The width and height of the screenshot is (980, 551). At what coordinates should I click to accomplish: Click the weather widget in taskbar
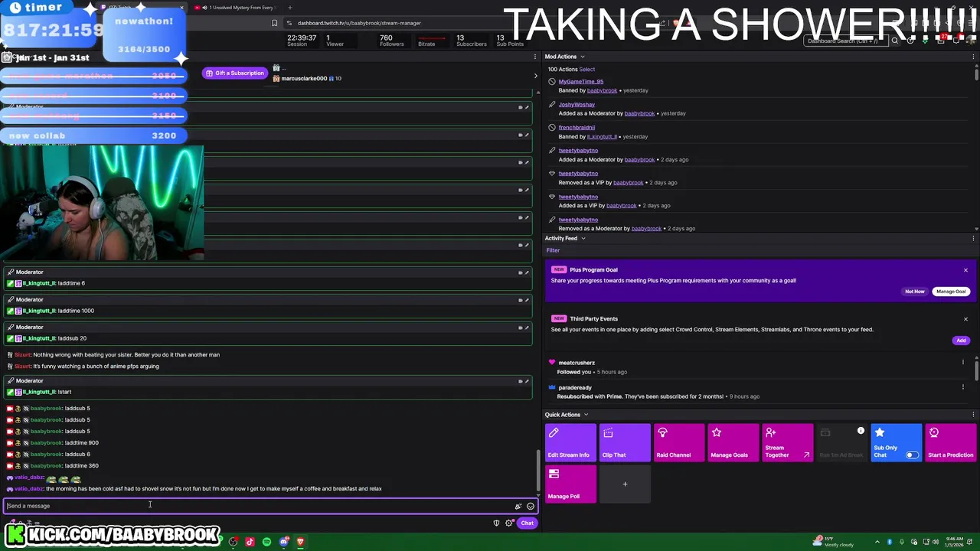click(x=833, y=541)
